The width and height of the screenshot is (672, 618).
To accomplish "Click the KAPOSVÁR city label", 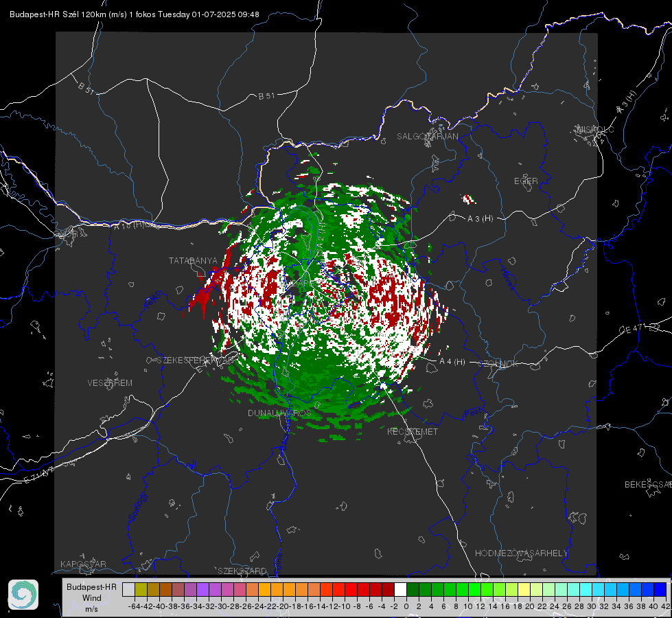I will 83,564.
